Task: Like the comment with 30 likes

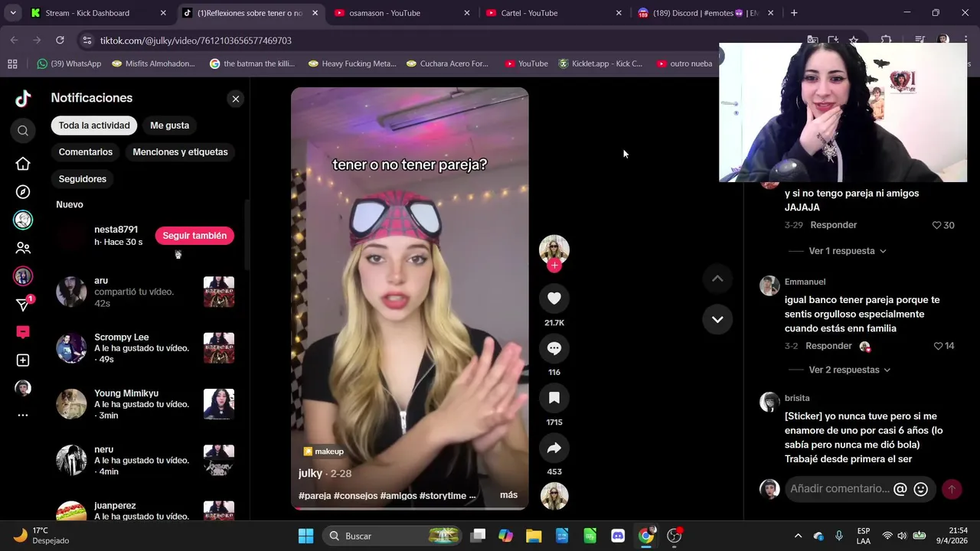Action: coord(936,226)
